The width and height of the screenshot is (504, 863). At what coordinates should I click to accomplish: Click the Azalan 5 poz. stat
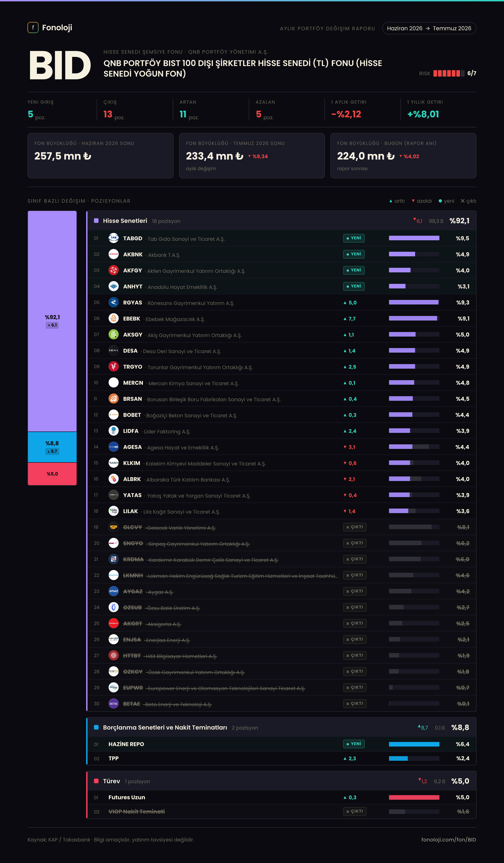point(265,110)
